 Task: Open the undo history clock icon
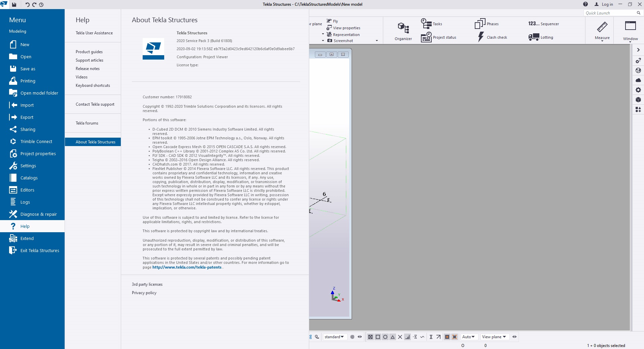point(41,4)
